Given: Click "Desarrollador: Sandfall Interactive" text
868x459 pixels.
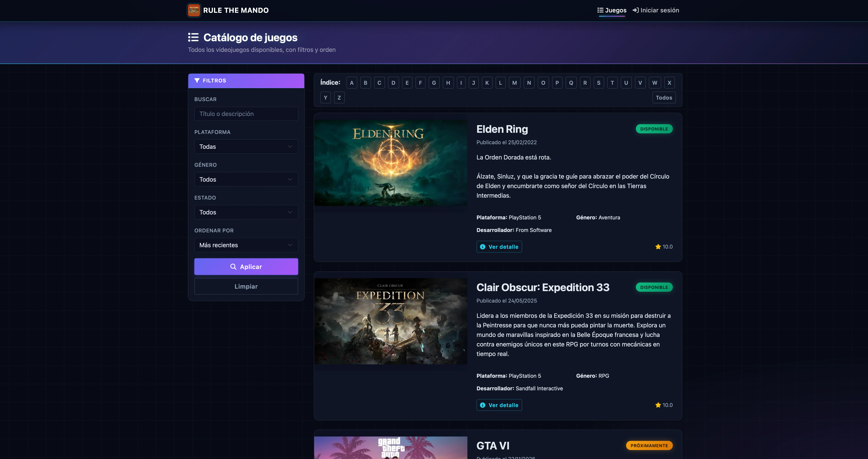Looking at the screenshot, I should pos(520,389).
